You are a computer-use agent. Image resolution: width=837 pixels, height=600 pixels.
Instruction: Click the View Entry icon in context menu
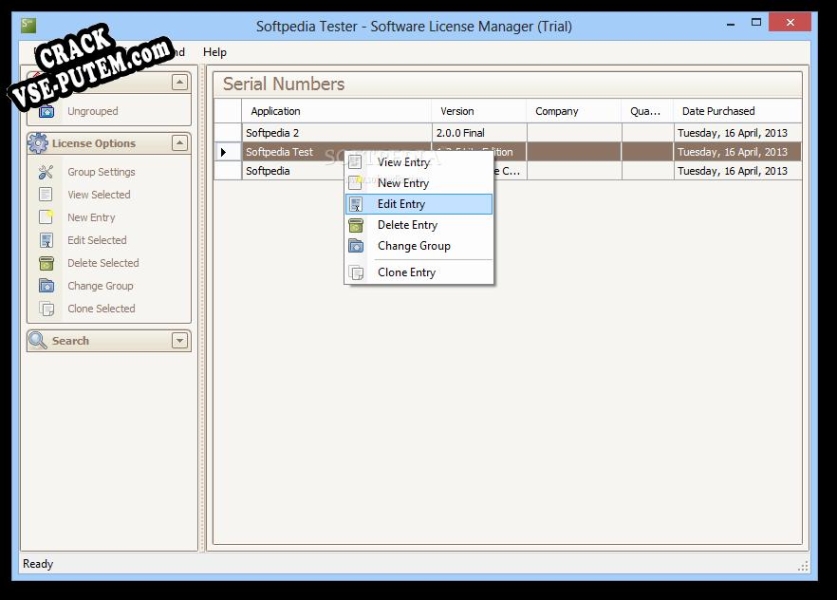[x=356, y=162]
